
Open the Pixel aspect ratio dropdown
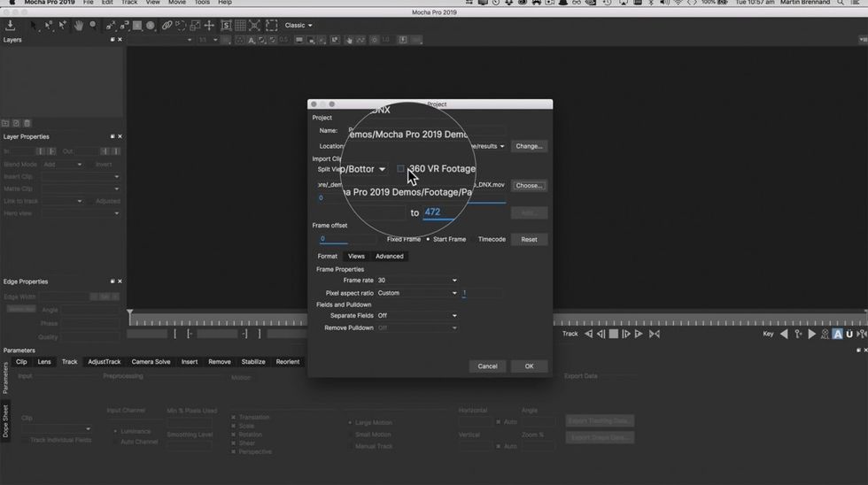tap(417, 293)
